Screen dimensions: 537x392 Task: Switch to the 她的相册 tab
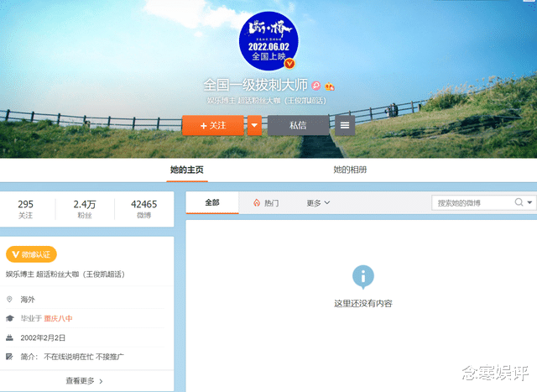350,170
